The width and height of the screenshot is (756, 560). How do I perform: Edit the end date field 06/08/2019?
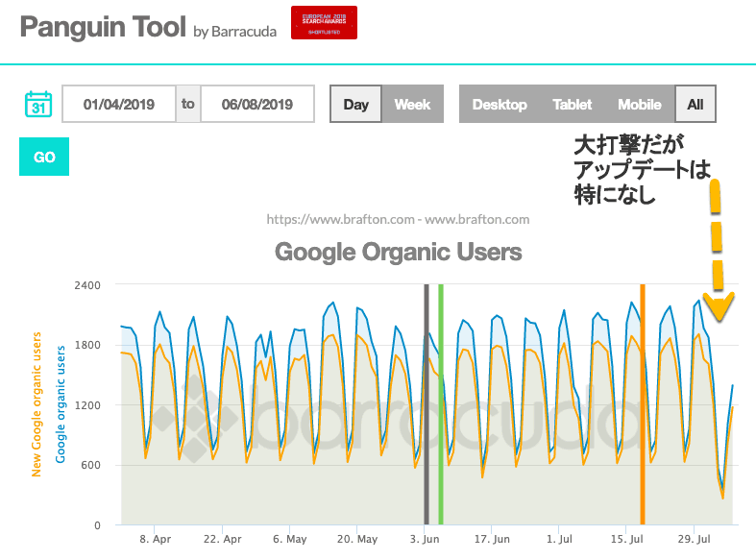tap(257, 104)
